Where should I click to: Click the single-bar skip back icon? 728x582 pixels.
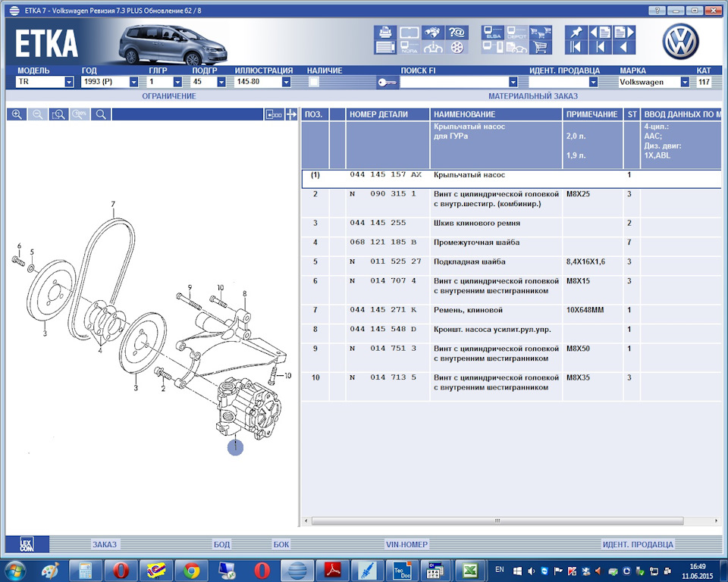click(x=600, y=47)
